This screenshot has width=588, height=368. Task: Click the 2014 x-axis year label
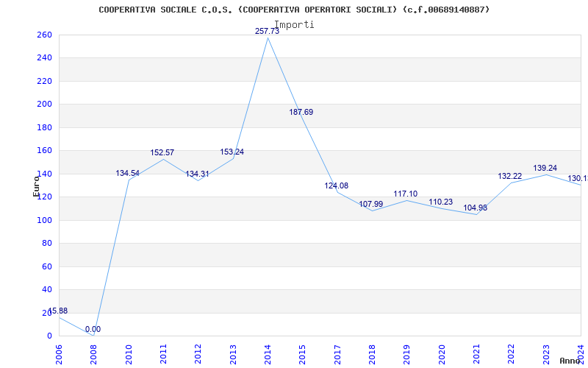pos(268,354)
